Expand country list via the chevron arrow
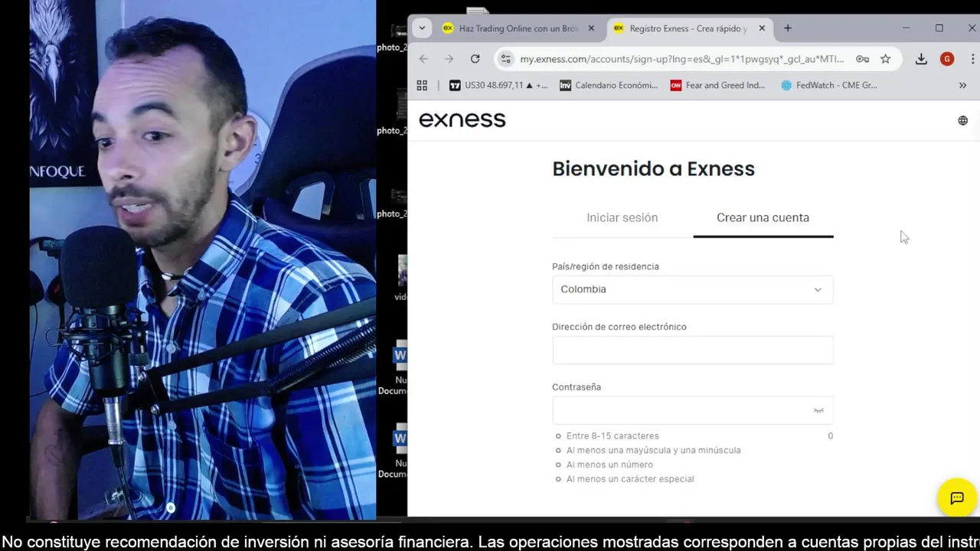 point(818,289)
